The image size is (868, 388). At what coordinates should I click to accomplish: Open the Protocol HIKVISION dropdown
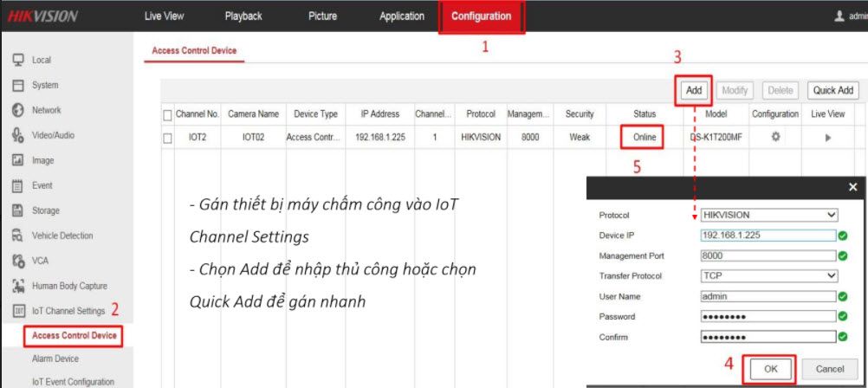point(769,215)
